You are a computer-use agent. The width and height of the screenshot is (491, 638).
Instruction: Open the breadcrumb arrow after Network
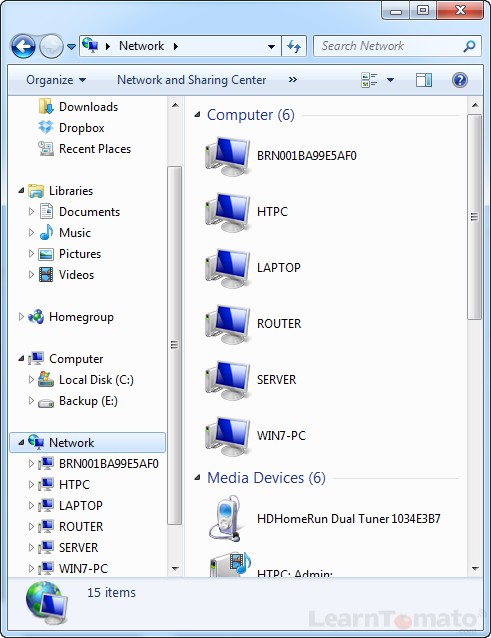[176, 46]
